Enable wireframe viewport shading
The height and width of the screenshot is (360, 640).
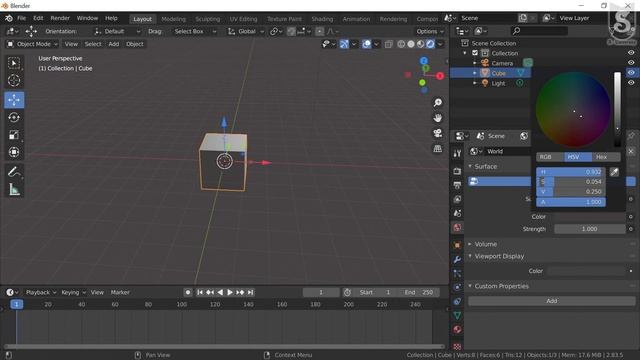[401, 44]
